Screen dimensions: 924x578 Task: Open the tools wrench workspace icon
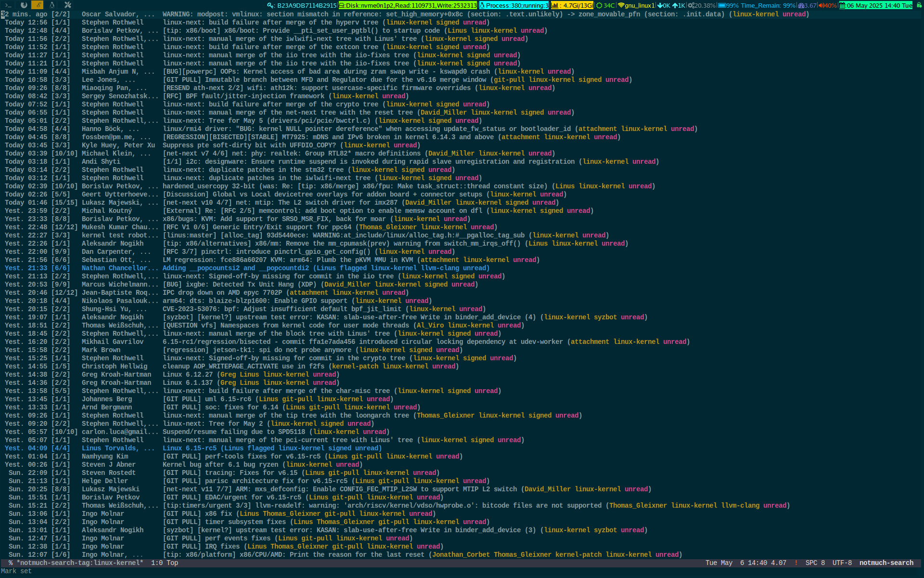(x=67, y=5)
